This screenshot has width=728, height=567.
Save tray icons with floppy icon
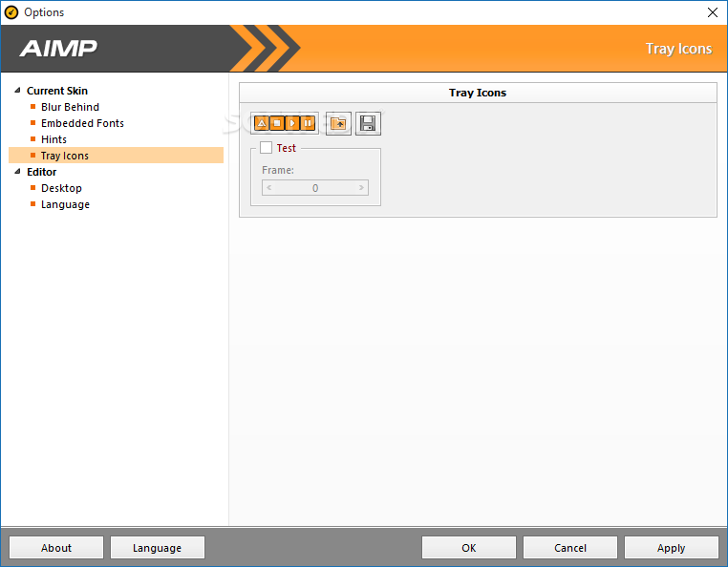pyautogui.click(x=368, y=123)
